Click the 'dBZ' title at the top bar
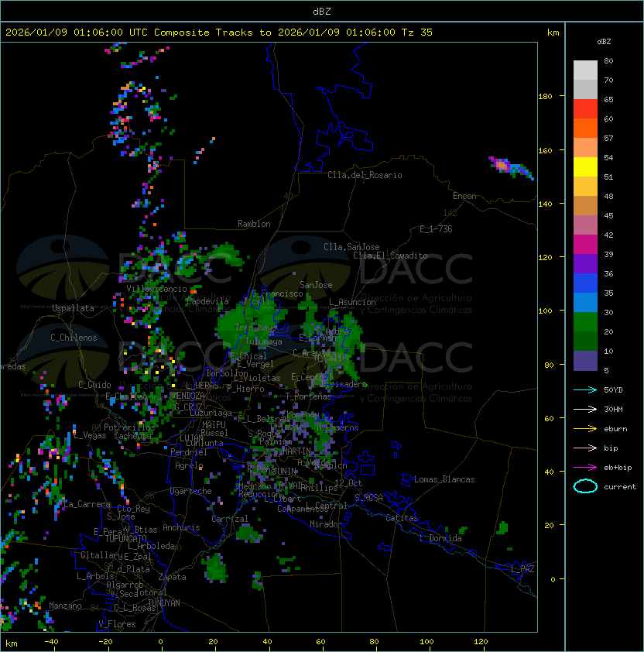 click(x=322, y=12)
